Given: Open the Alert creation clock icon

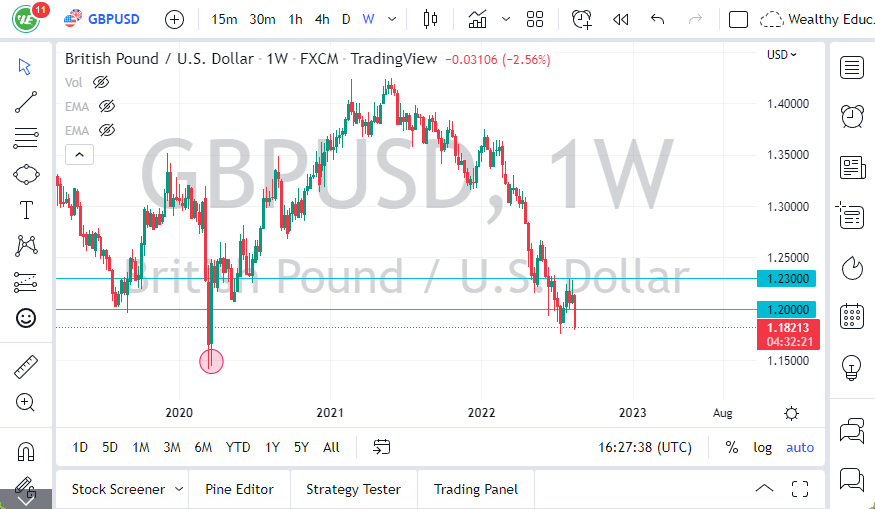Looking at the screenshot, I should [x=581, y=19].
